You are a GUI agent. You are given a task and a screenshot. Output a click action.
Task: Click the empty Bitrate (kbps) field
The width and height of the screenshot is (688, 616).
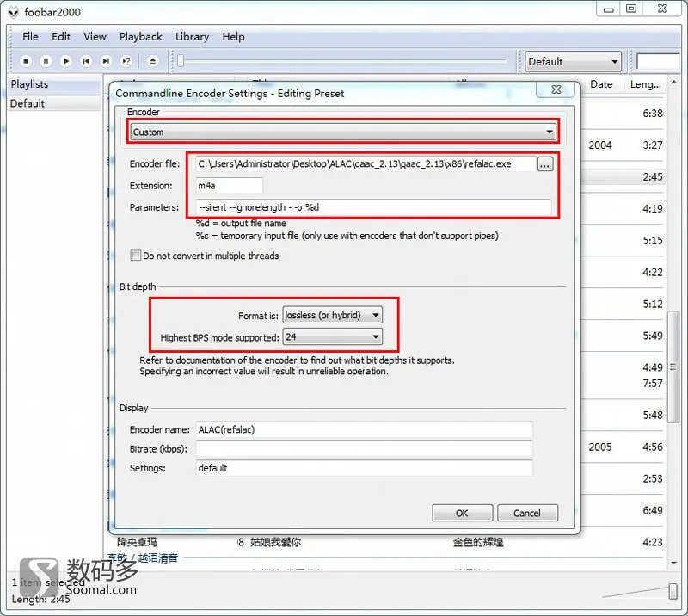click(364, 449)
